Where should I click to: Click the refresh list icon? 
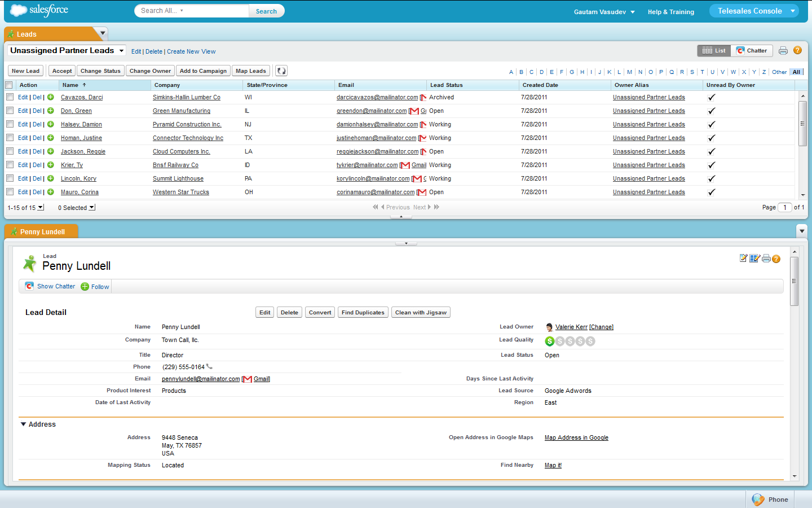pyautogui.click(x=281, y=71)
